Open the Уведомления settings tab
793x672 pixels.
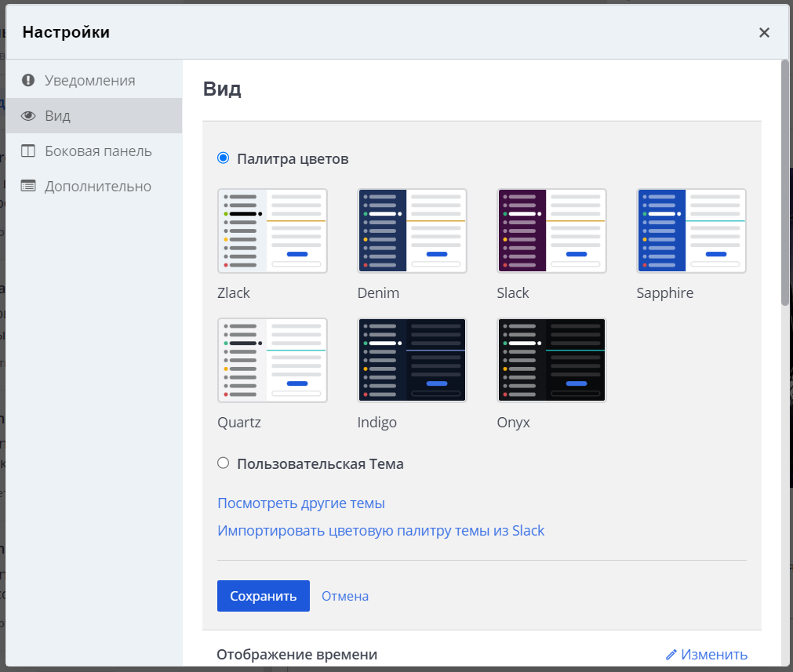click(89, 80)
